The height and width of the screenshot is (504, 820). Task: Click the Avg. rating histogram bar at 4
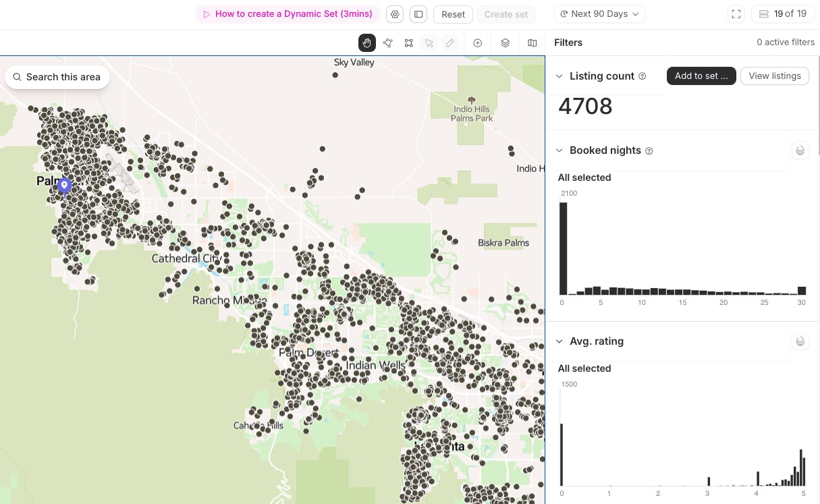[759, 478]
